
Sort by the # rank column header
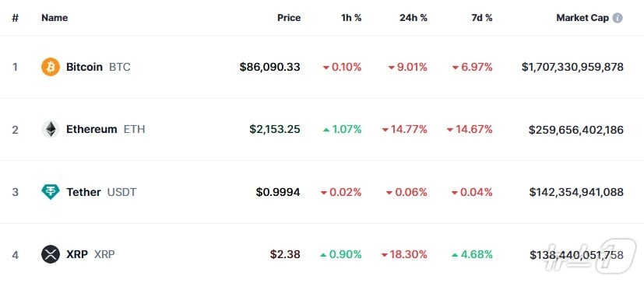16,18
